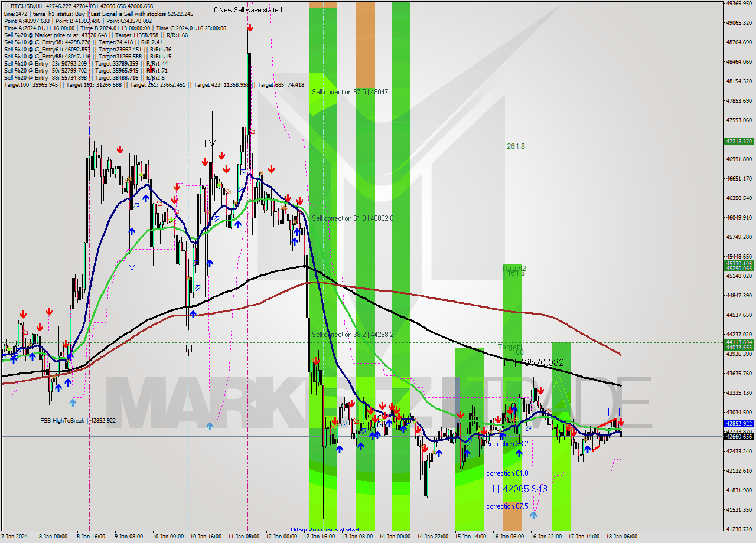756x543 pixels.
Task: Select the '0 New Sell wave started' label
Action: pyautogui.click(x=247, y=10)
